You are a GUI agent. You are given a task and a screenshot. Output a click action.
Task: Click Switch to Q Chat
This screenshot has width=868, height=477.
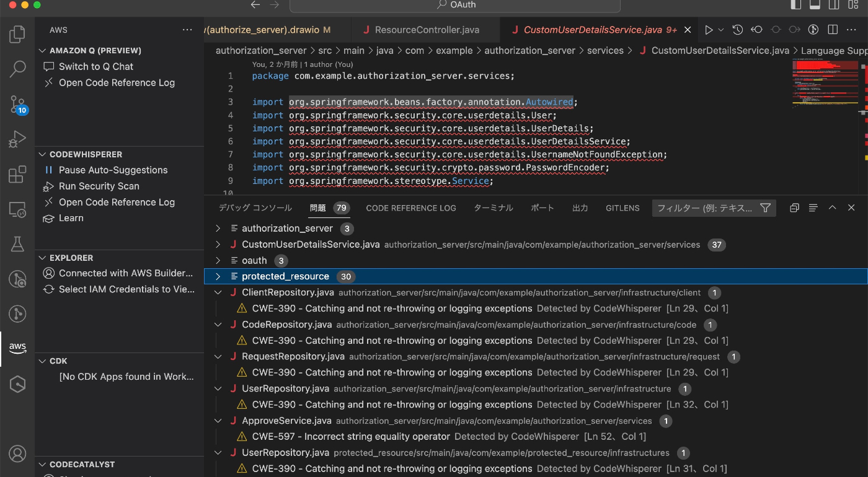coord(96,67)
